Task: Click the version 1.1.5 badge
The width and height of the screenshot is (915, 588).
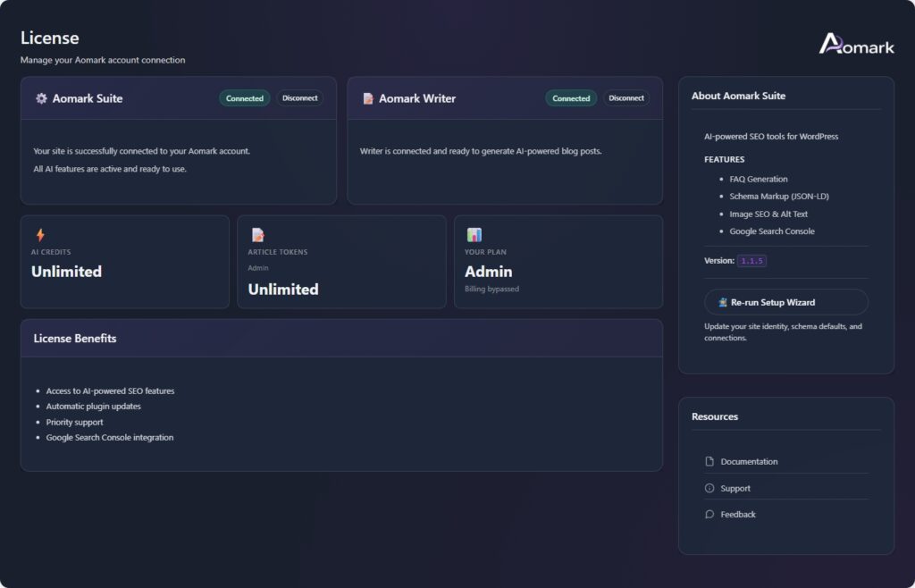Action: point(750,260)
